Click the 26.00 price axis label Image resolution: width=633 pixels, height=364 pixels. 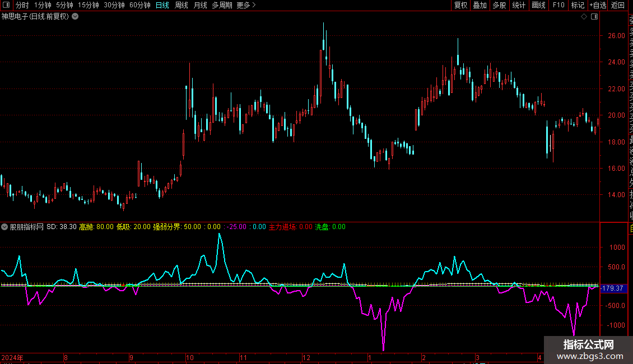tap(616, 35)
